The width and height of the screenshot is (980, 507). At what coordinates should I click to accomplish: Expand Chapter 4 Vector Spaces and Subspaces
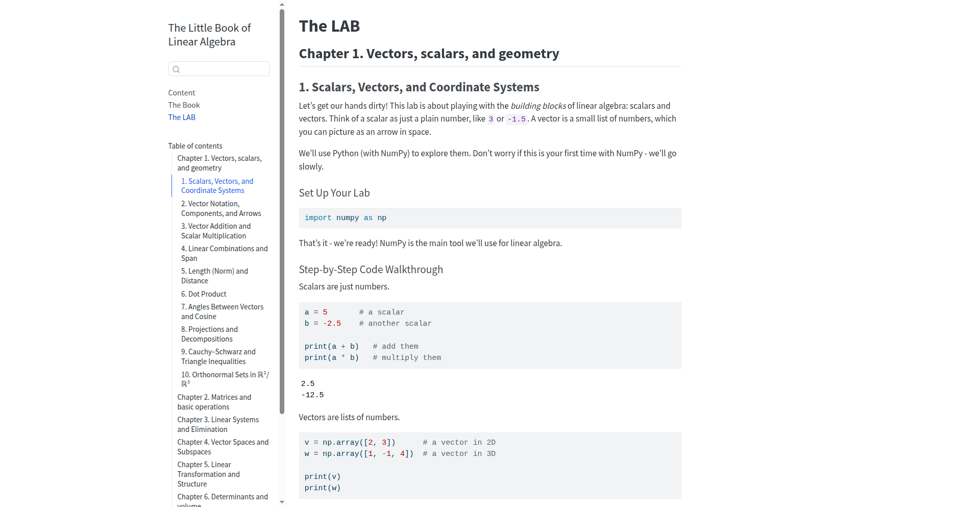[x=223, y=447]
